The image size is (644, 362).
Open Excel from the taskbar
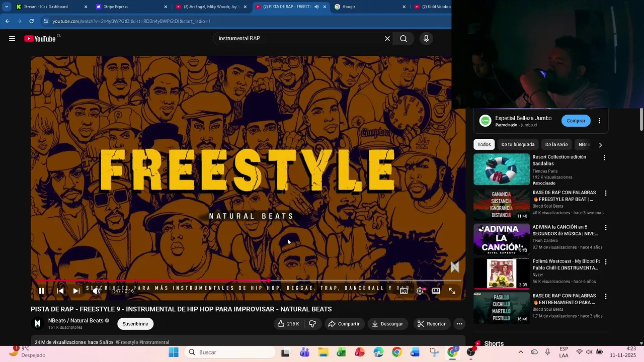[341, 352]
